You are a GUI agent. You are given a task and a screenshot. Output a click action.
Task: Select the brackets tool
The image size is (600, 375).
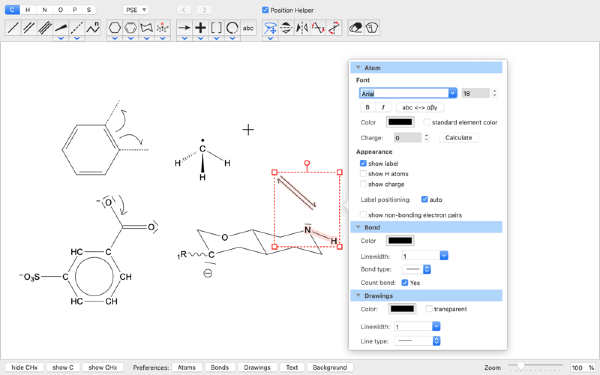[x=216, y=28]
